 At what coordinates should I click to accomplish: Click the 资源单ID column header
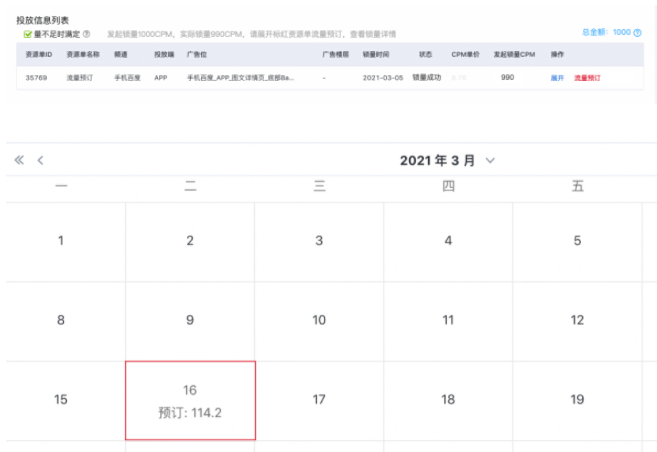coord(39,54)
